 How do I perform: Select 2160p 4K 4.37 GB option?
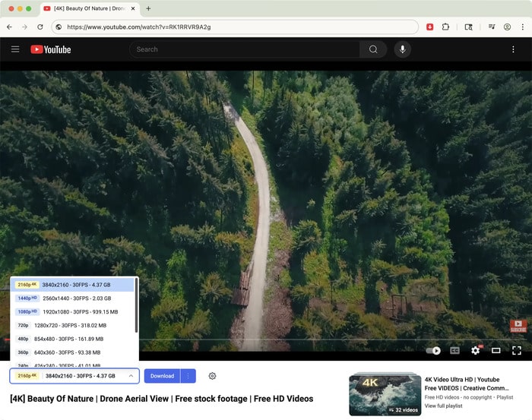coord(72,285)
